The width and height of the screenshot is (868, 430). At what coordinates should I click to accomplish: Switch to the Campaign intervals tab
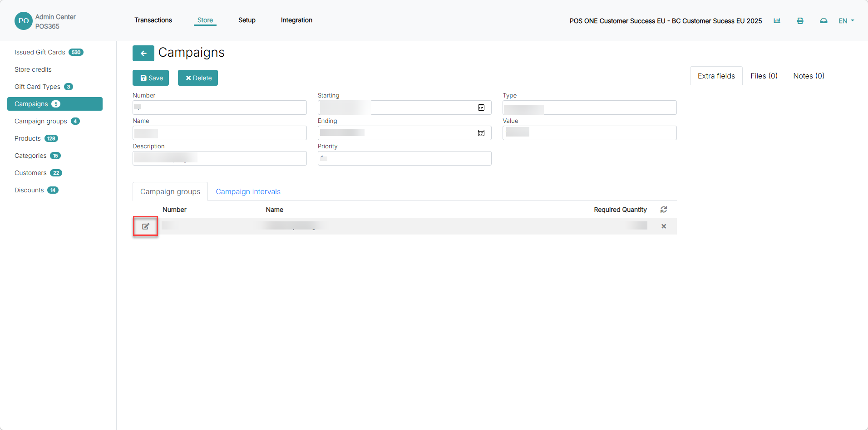248,191
